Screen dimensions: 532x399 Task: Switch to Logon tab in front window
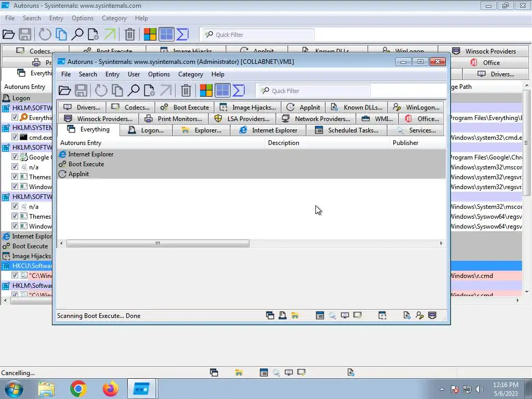[x=146, y=130]
